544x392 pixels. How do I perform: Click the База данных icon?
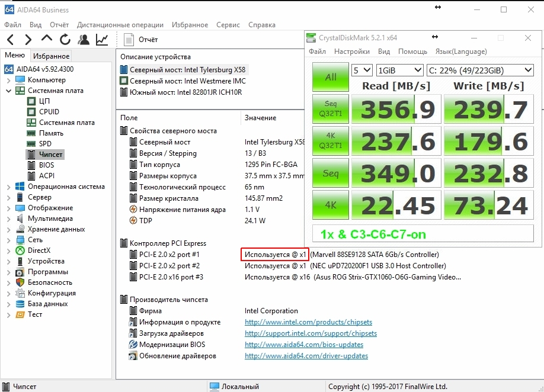point(20,304)
